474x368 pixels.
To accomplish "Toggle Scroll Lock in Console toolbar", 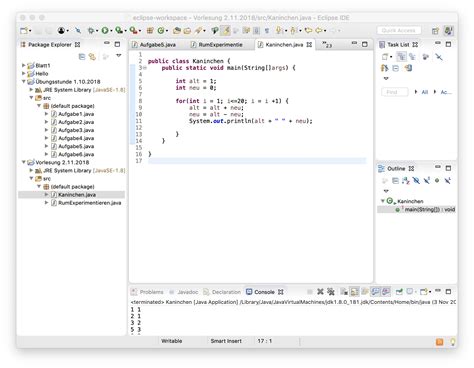I will click(354, 292).
